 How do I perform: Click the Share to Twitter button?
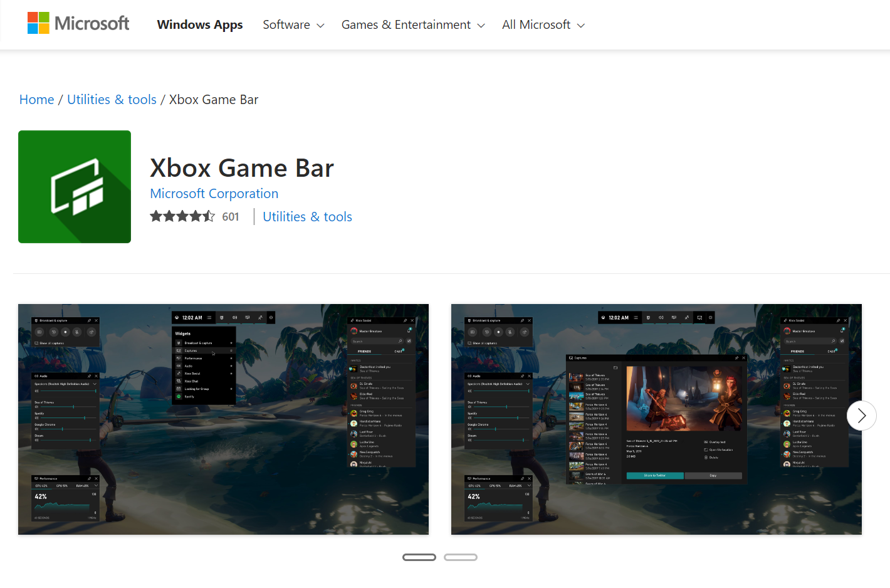656,476
